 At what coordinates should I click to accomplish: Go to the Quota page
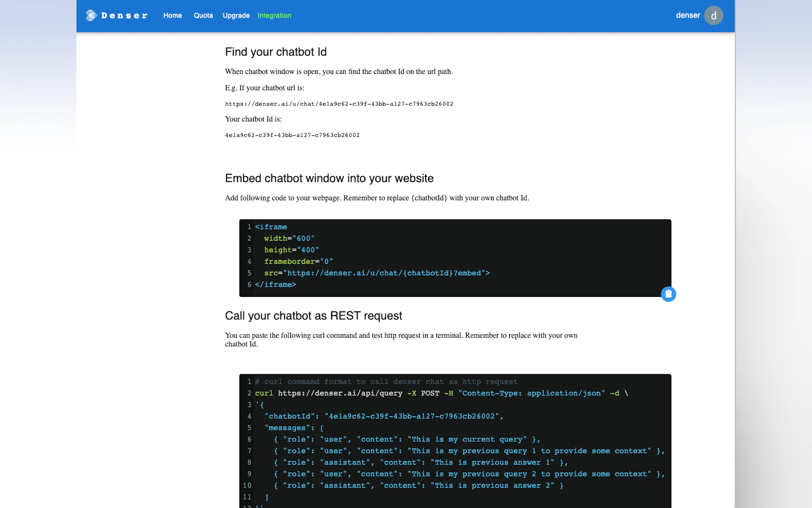point(203,15)
